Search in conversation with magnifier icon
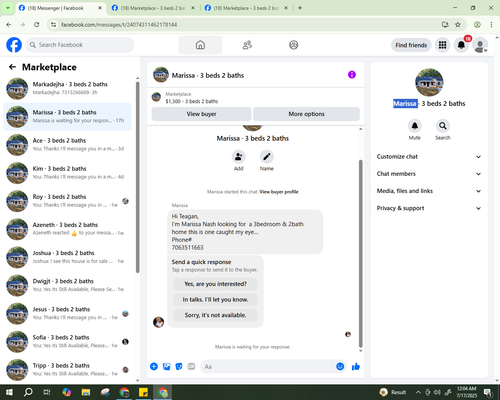This screenshot has width=500, height=400. pyautogui.click(x=443, y=126)
